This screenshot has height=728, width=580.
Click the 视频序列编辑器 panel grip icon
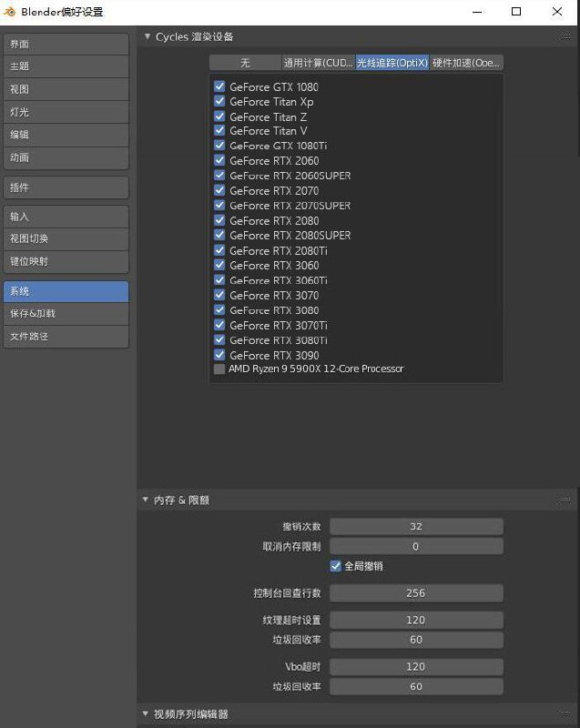tap(565, 713)
